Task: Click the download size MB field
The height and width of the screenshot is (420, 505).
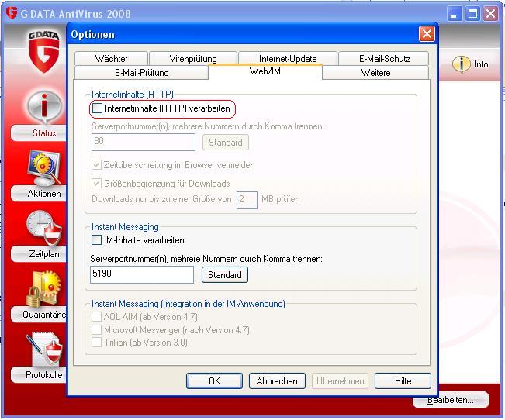Action: tap(247, 200)
